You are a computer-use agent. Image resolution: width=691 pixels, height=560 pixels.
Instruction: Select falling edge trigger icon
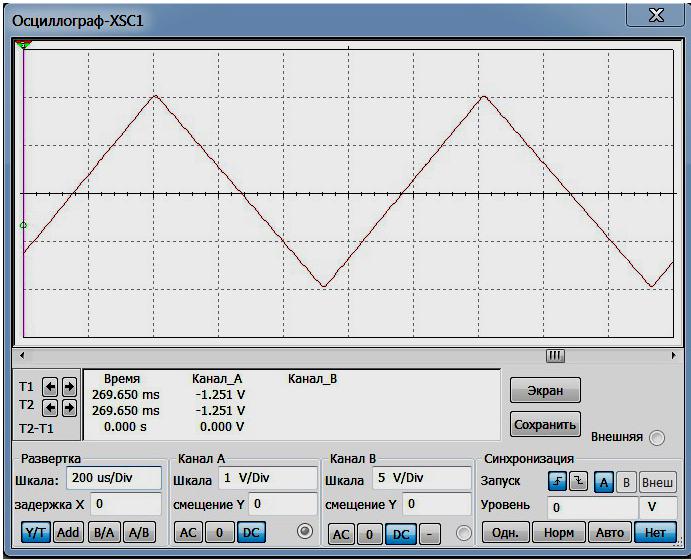pos(578,481)
